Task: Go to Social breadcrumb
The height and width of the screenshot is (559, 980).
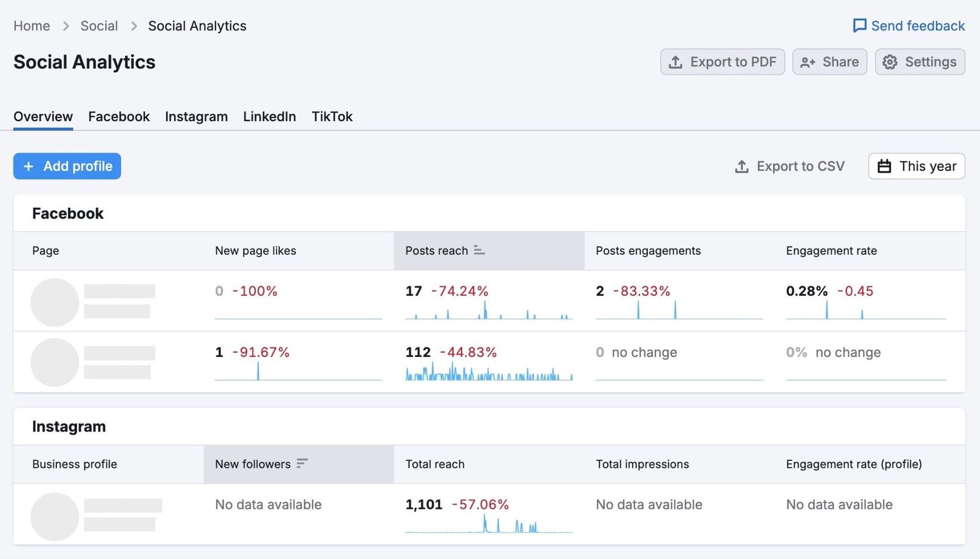Action: point(99,26)
